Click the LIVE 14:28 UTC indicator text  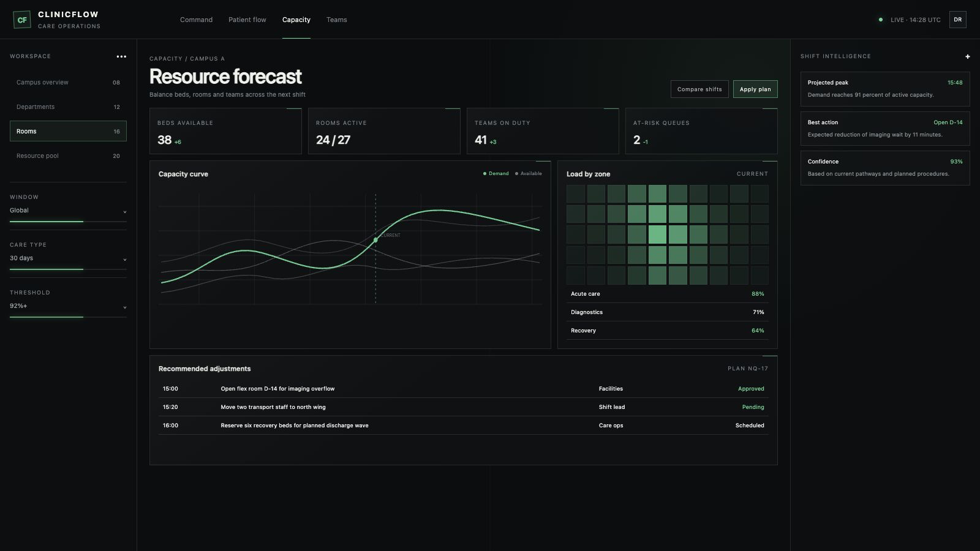pyautogui.click(x=916, y=20)
